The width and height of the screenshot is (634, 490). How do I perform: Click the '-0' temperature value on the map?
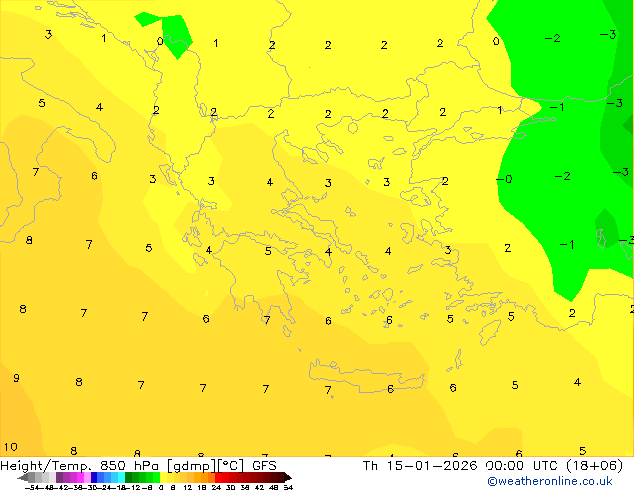(x=504, y=179)
